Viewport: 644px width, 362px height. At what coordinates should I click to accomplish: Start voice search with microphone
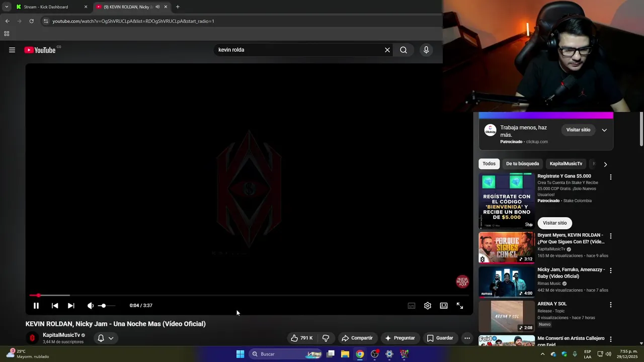426,50
